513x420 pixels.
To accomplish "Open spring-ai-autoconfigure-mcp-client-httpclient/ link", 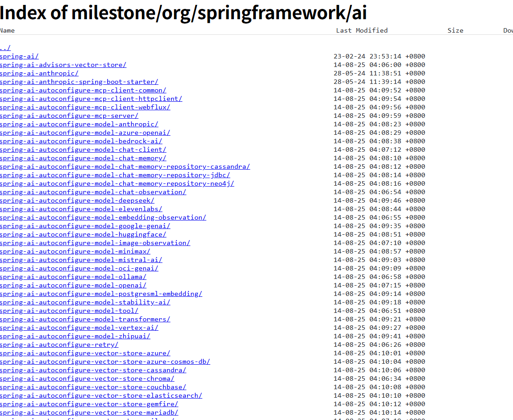I will [91, 99].
